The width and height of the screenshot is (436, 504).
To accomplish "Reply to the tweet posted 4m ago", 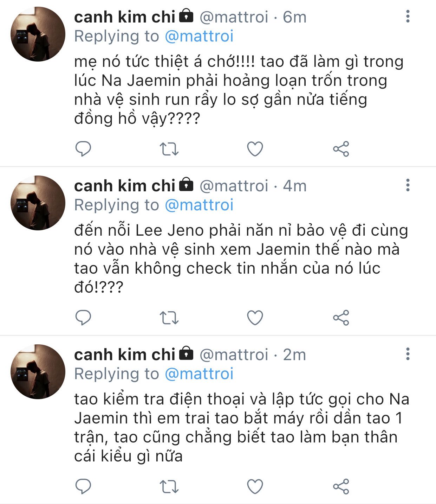I will (84, 318).
